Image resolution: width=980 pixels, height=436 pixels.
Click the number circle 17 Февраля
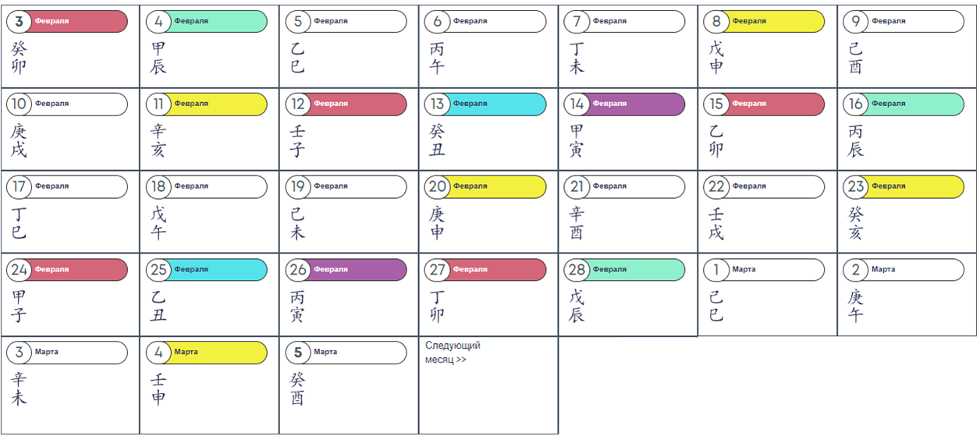[19, 187]
